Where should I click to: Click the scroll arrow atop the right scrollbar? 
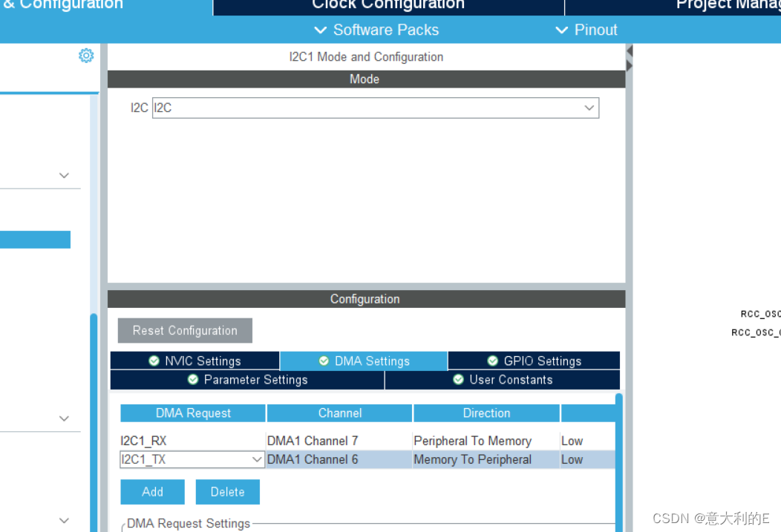pyautogui.click(x=629, y=49)
